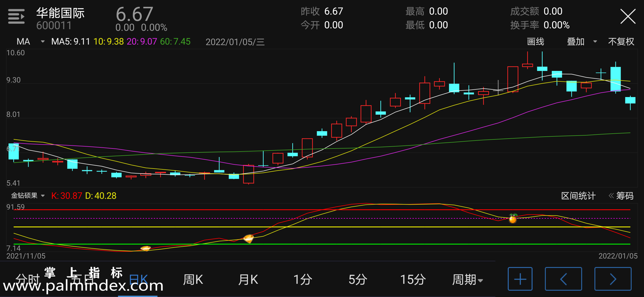Click the magenta 20: 9.07 MA value

coord(142,42)
